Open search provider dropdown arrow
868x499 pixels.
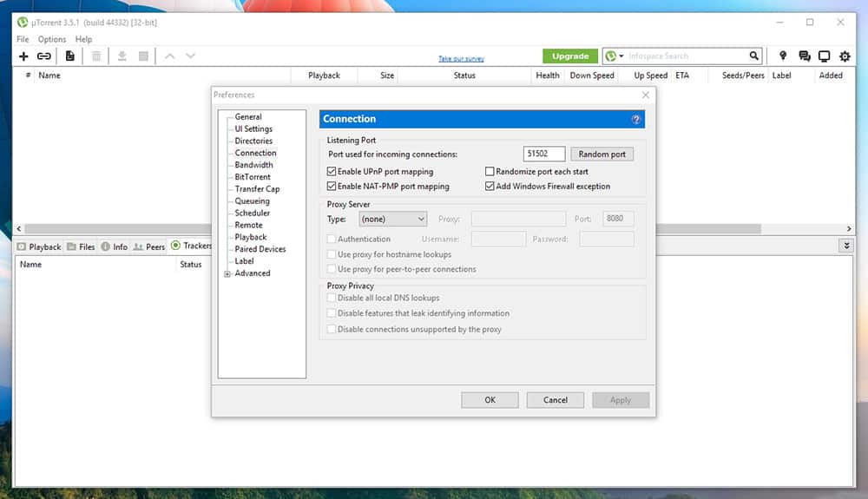pos(621,56)
